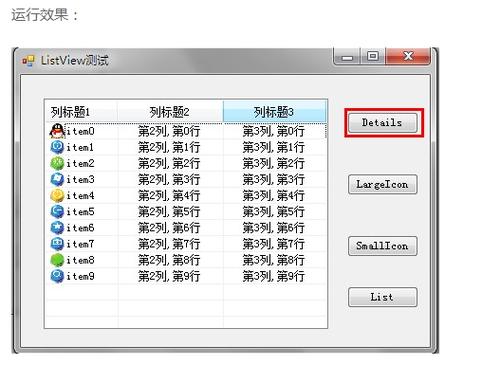Switch the list to Details view
This screenshot has width=482, height=365.
[x=383, y=123]
